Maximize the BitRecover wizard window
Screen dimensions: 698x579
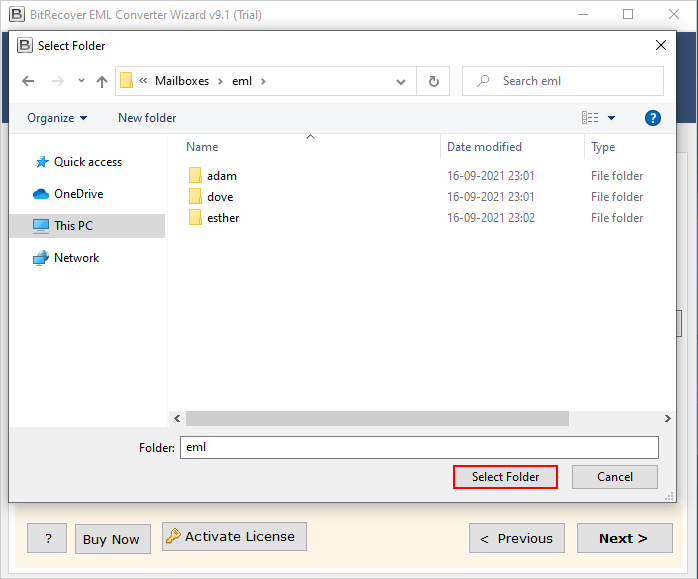(x=628, y=14)
